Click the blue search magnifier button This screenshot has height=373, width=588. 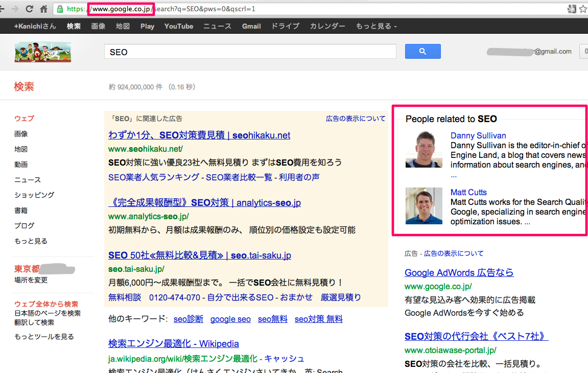point(422,52)
